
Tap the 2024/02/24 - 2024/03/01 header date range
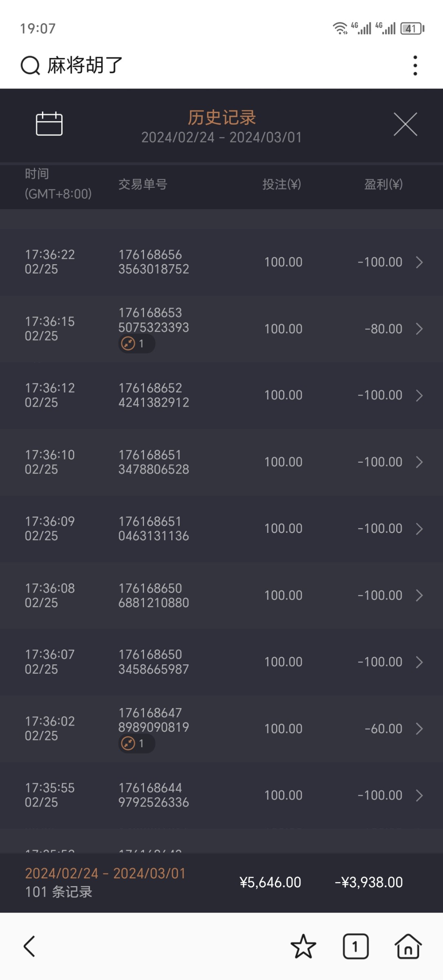tap(221, 138)
